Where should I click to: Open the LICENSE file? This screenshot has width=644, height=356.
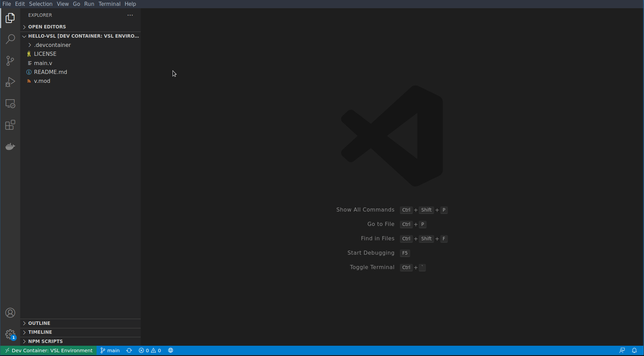click(80, 54)
